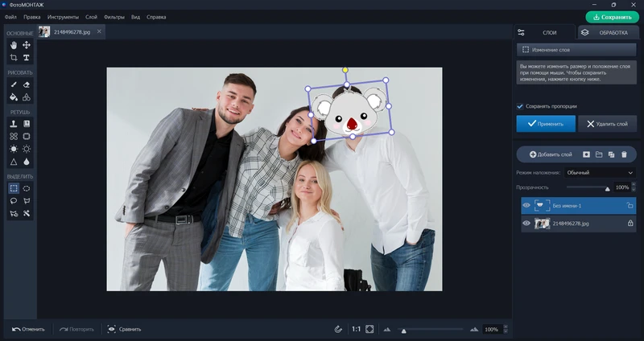Toggle the Сохранять пропорции checkbox
This screenshot has height=341, width=644.
coord(520,106)
